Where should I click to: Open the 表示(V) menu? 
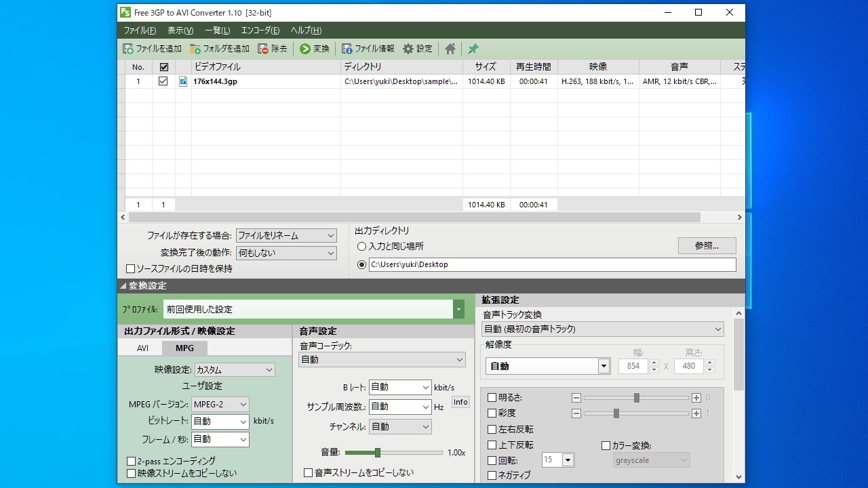(x=180, y=30)
